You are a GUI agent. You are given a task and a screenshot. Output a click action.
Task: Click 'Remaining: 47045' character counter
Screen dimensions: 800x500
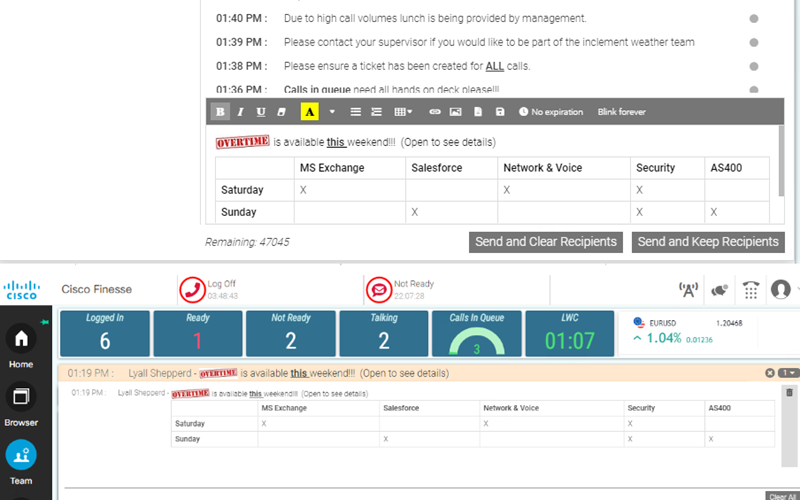(247, 242)
